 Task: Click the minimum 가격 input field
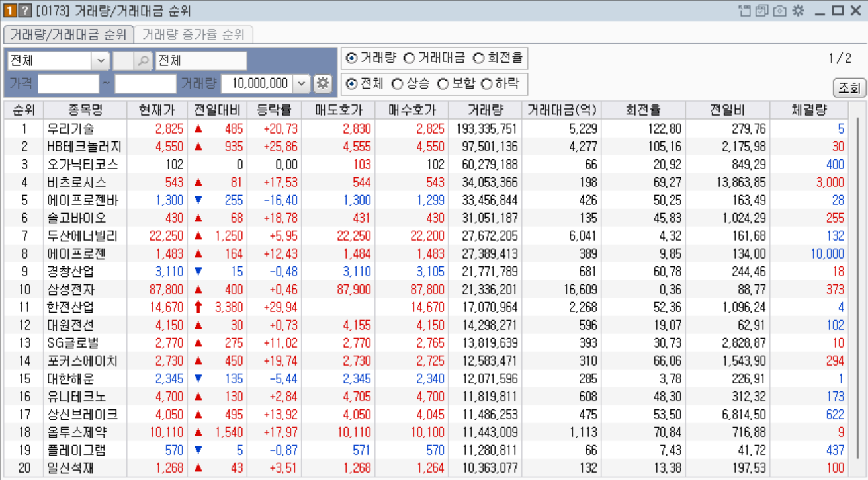coord(68,83)
